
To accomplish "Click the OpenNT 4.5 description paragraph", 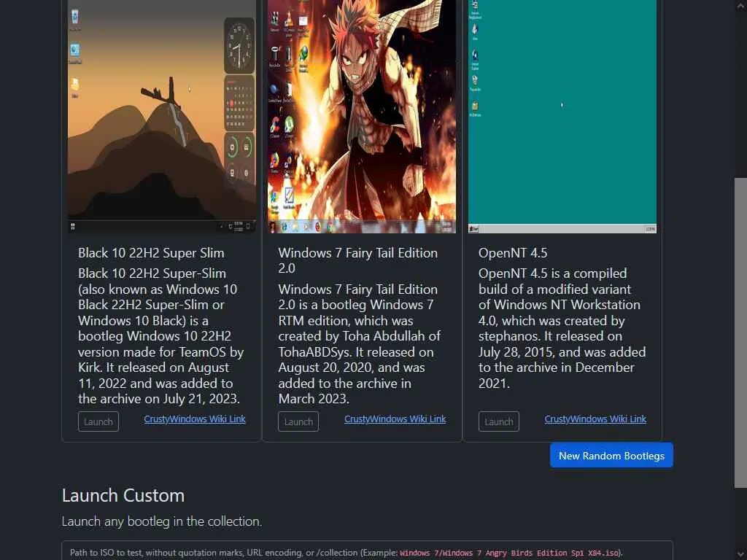I will pos(562,328).
